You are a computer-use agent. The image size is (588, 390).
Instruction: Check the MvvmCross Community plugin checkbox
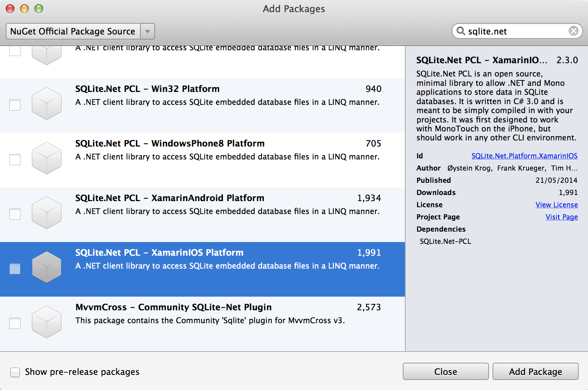15,324
